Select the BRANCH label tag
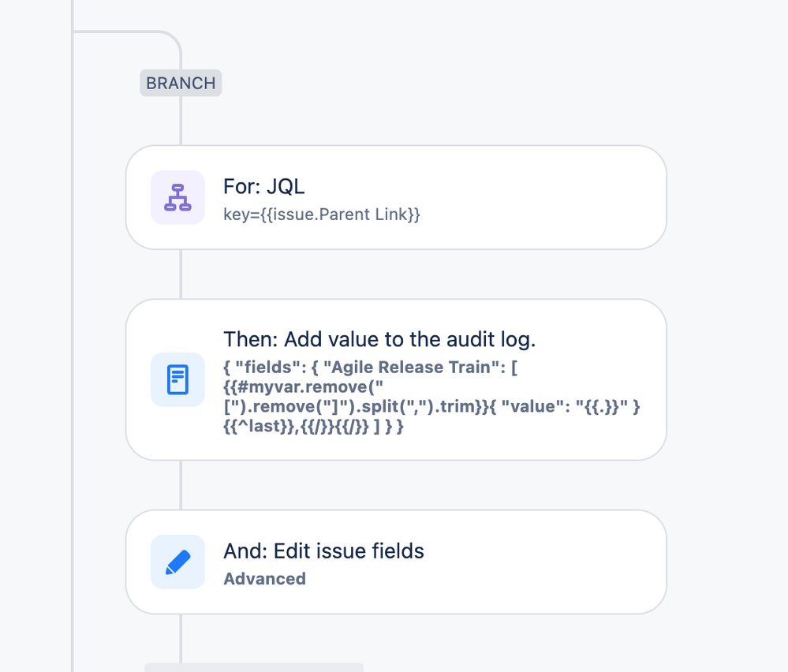 (181, 83)
